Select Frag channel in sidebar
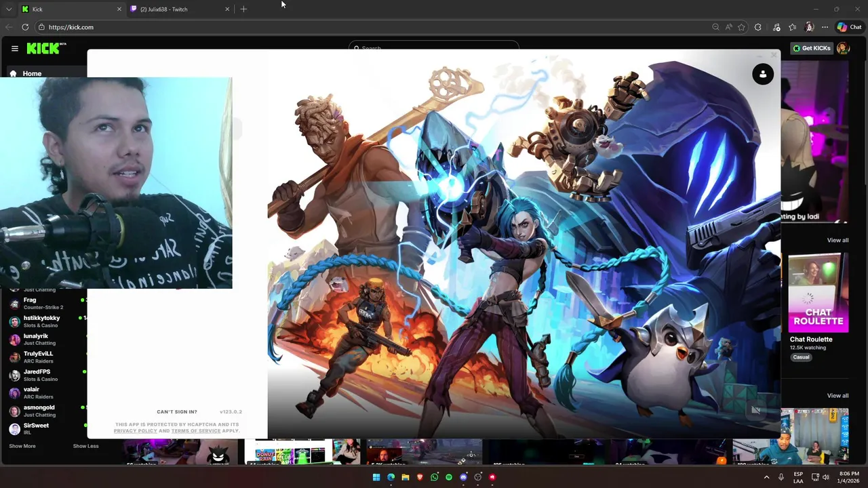868x488 pixels. (x=47, y=303)
